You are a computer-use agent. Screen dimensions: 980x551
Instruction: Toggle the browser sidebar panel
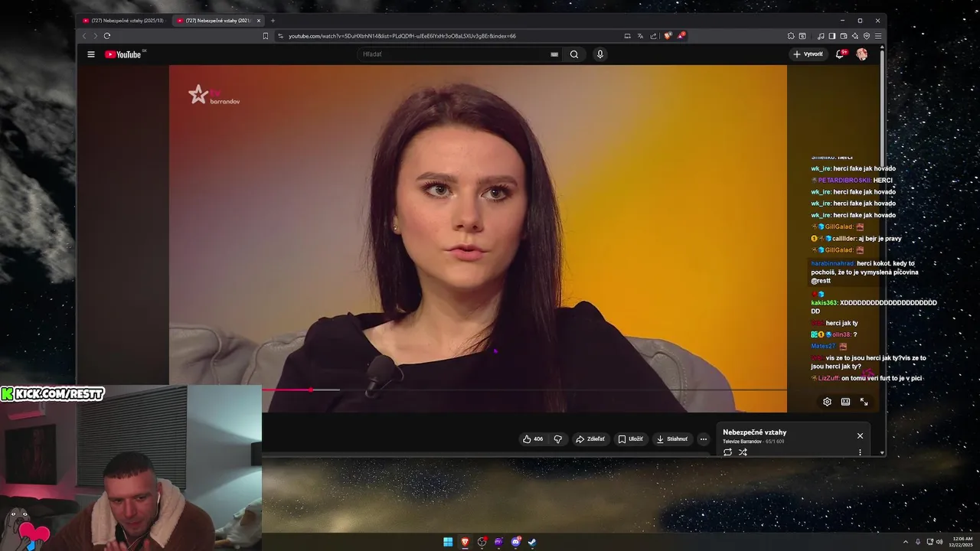tap(832, 36)
